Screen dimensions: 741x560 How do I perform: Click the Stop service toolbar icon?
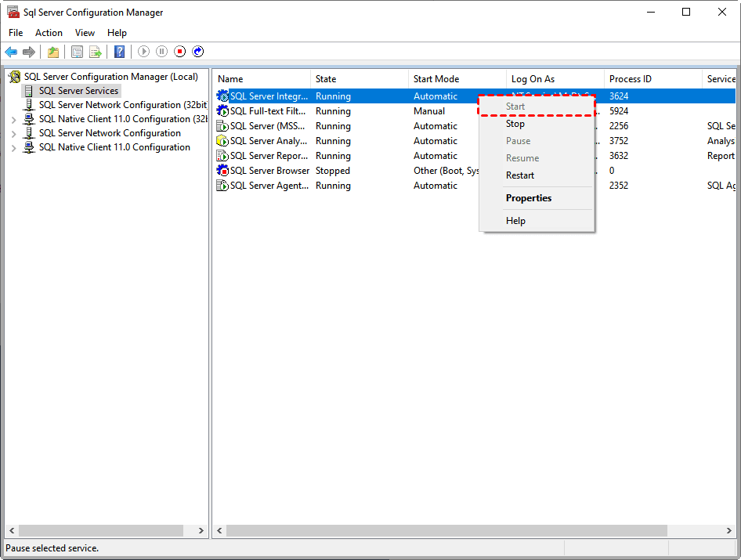coord(179,52)
